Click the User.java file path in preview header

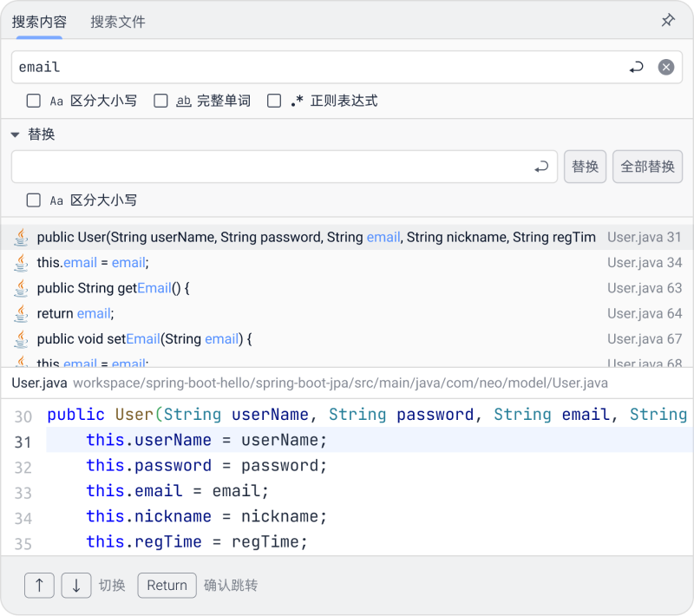pos(340,383)
